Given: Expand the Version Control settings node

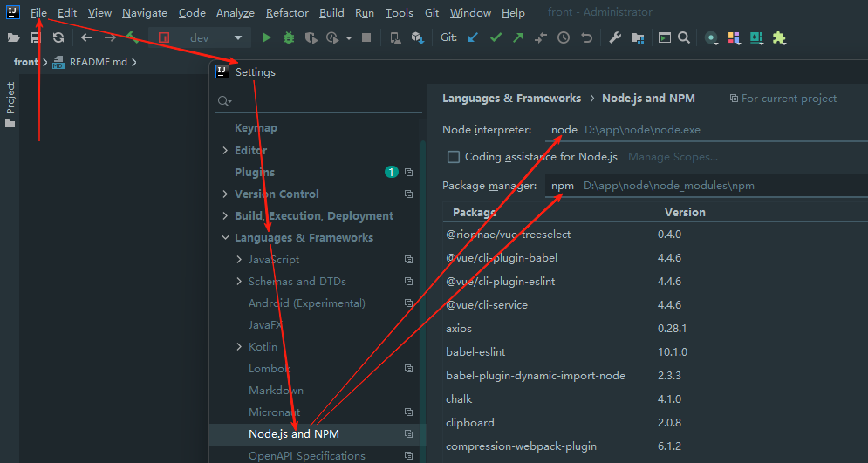Looking at the screenshot, I should pyautogui.click(x=225, y=194).
